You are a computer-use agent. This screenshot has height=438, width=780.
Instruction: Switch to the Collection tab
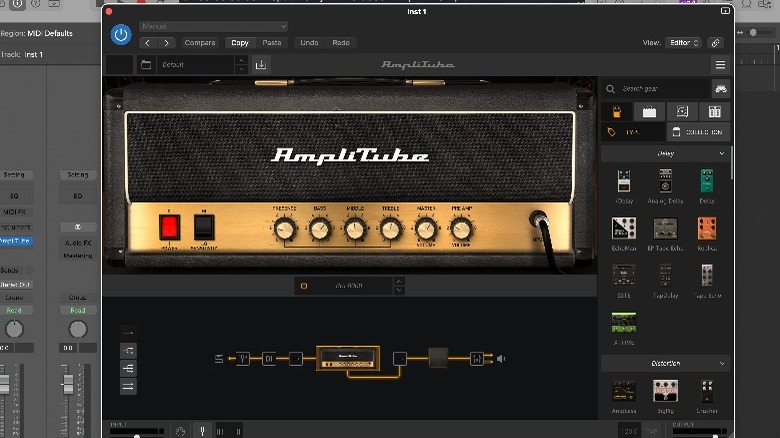point(698,132)
